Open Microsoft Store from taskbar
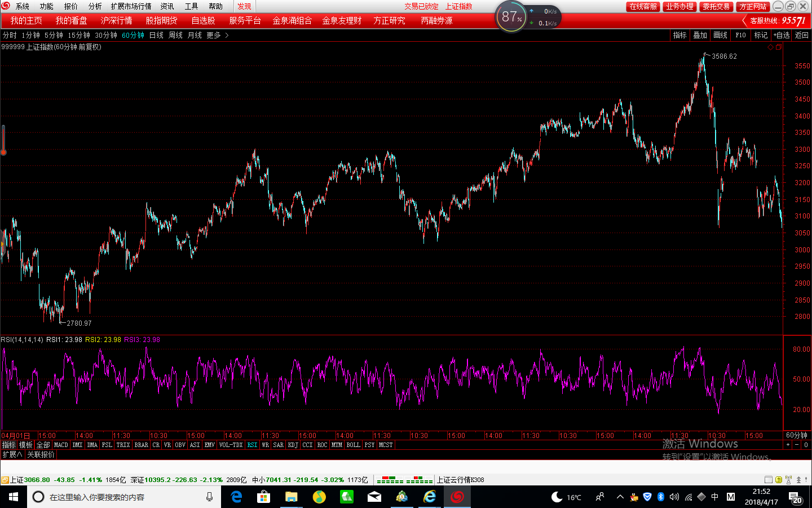 coord(263,497)
